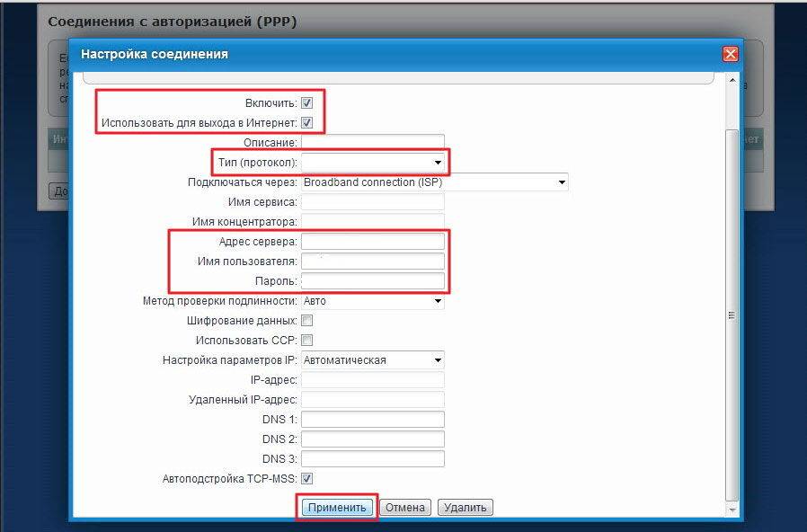
Task: Toggle Использовать для выхода в Интернет checkbox
Action: pyautogui.click(x=306, y=122)
